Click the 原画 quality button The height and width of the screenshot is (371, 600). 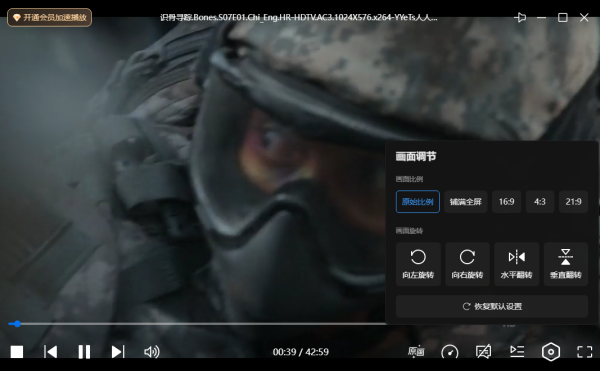(416, 351)
